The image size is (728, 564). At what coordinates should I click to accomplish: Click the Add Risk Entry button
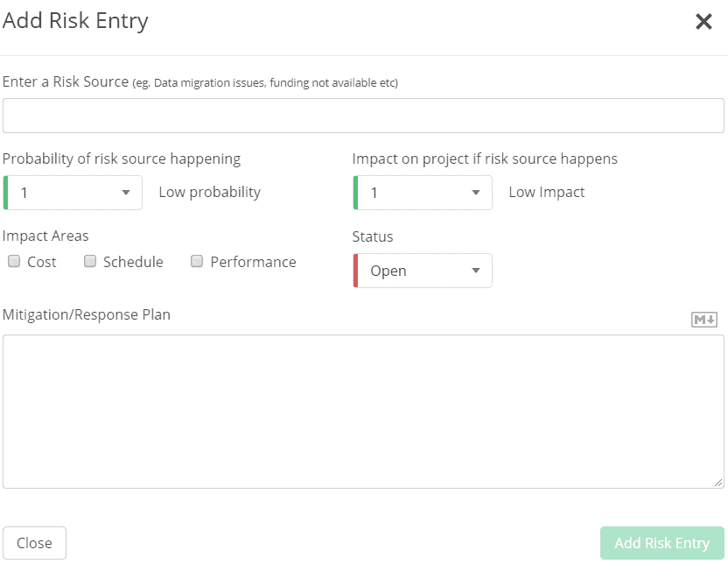pyautogui.click(x=662, y=543)
